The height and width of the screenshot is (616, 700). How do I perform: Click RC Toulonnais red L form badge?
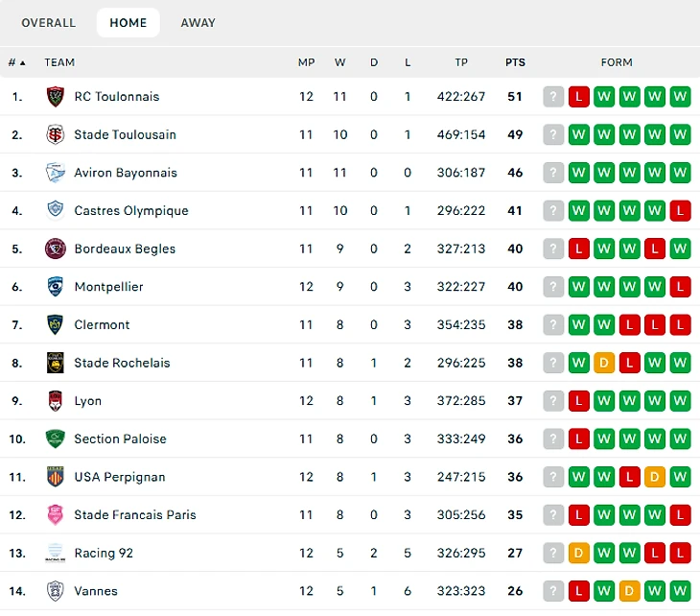(x=579, y=97)
